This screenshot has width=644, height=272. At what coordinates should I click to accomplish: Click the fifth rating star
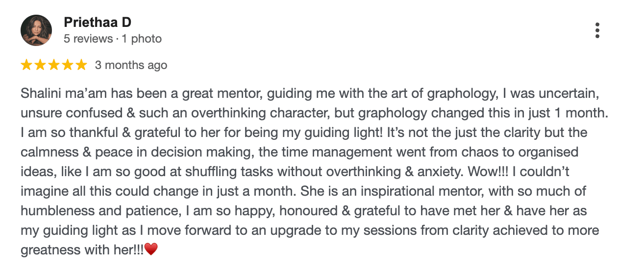pos(81,65)
